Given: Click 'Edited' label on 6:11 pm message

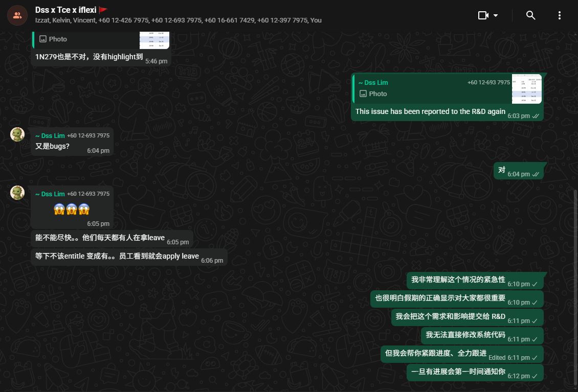Looking at the screenshot, I should tap(497, 358).
